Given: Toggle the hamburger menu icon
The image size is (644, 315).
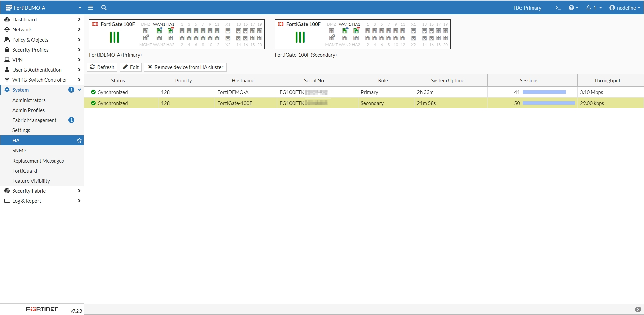Looking at the screenshot, I should pyautogui.click(x=91, y=8).
